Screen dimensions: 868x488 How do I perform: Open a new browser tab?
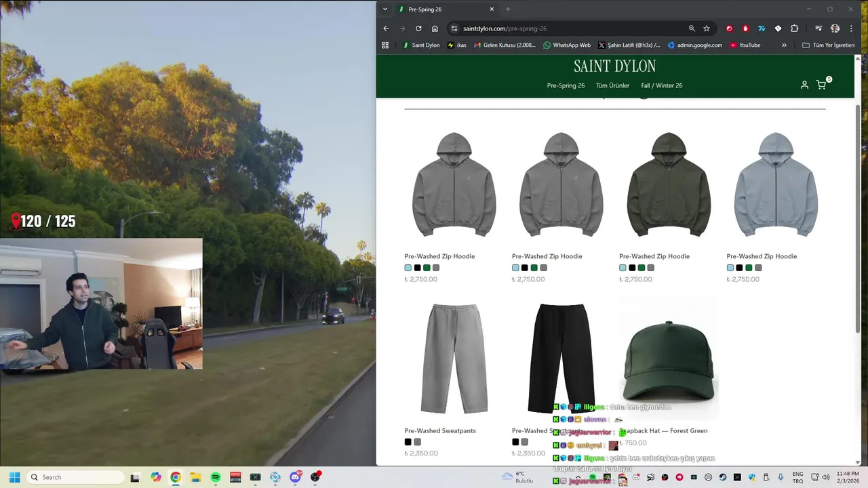point(508,9)
